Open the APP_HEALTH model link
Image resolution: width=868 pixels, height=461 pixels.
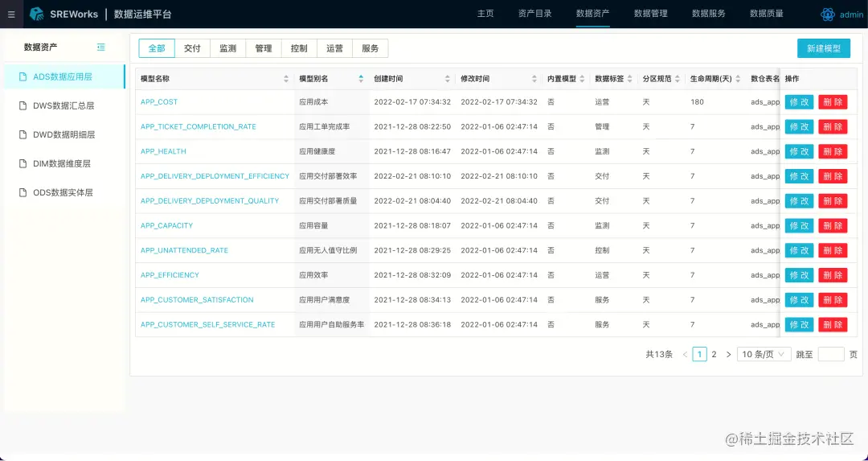pos(163,151)
